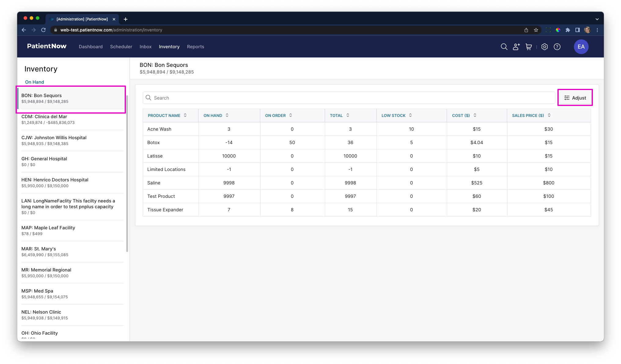The width and height of the screenshot is (621, 364).
Task: Open the Scheduler nav item
Action: pos(121,47)
